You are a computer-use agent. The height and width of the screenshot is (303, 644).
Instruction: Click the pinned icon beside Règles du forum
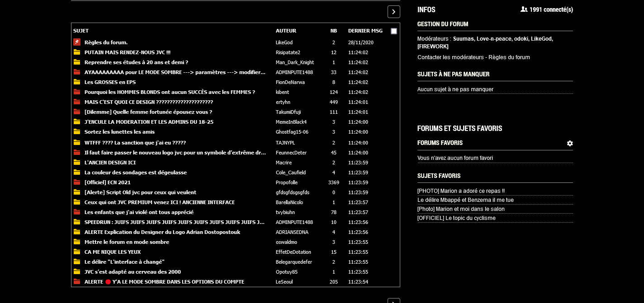point(77,42)
